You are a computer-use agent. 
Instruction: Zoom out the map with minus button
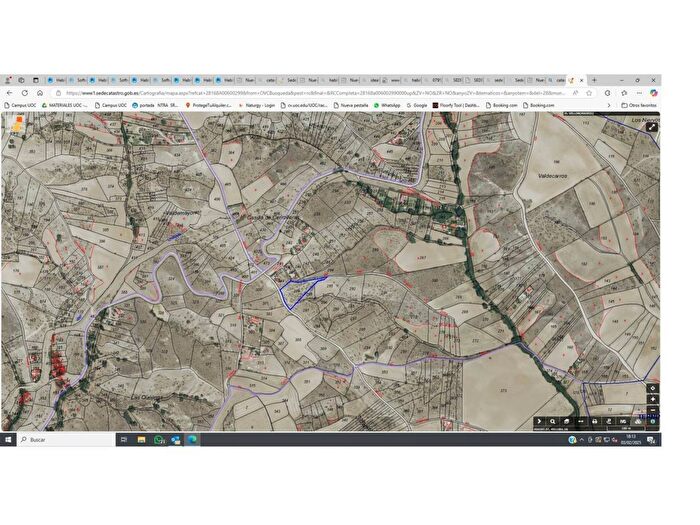click(652, 410)
